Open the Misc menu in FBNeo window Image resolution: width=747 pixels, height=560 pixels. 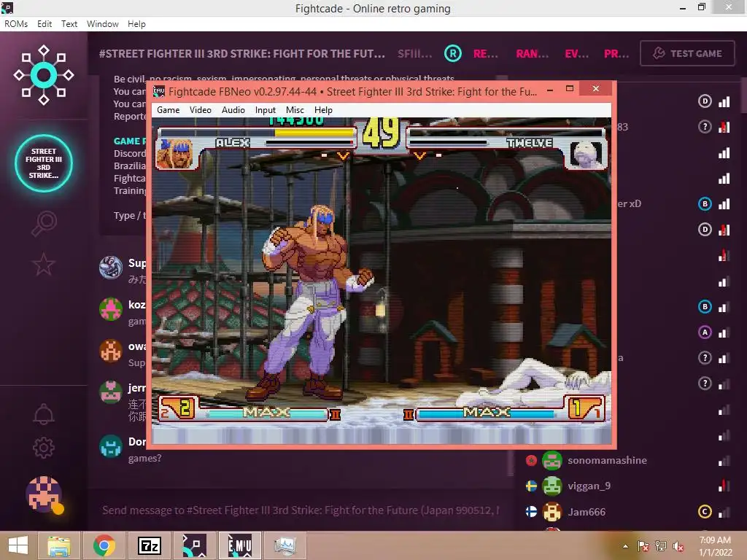pyautogui.click(x=295, y=110)
